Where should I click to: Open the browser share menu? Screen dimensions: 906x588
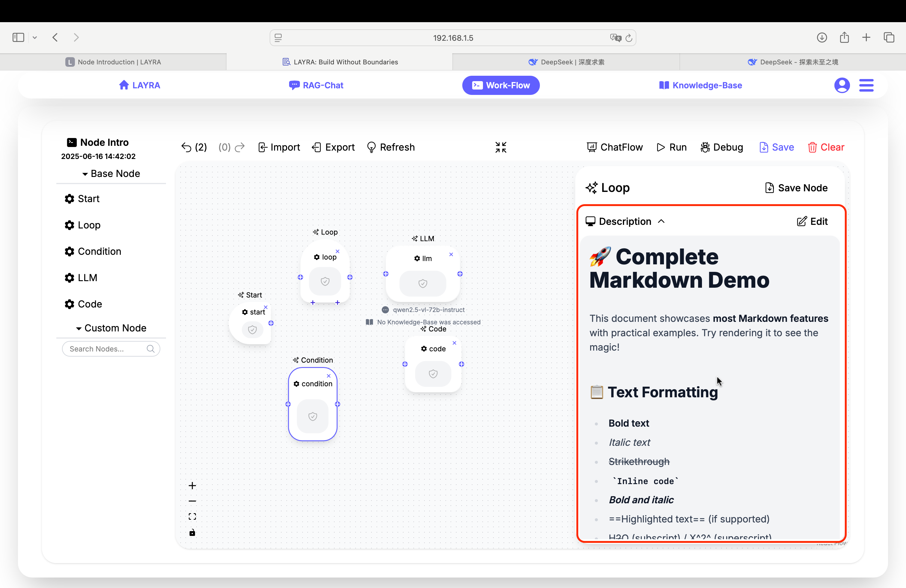[x=844, y=37]
